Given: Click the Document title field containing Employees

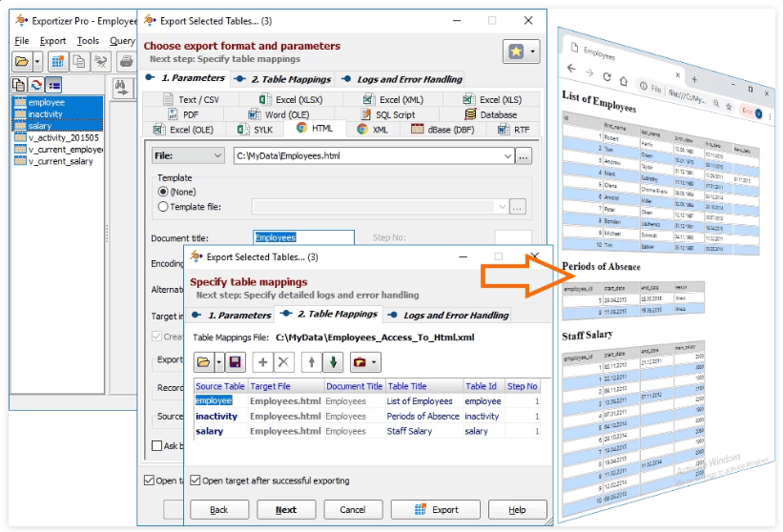Looking at the screenshot, I should click(x=303, y=237).
